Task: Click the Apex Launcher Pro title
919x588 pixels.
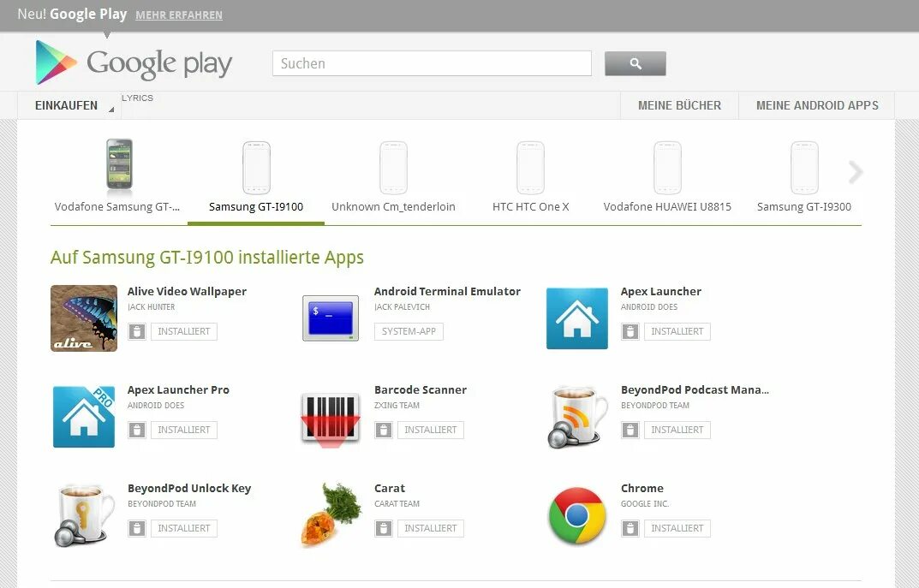Action: click(x=178, y=390)
